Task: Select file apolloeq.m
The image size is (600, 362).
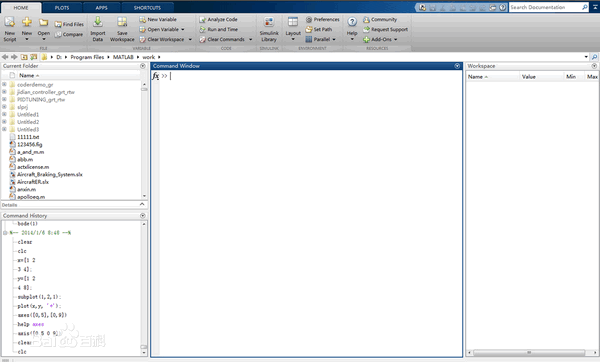Action: 31,197
